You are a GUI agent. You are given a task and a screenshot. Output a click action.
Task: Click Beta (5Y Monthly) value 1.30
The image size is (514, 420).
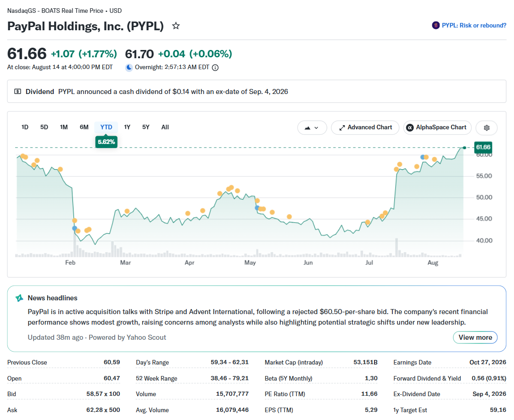[x=371, y=378]
